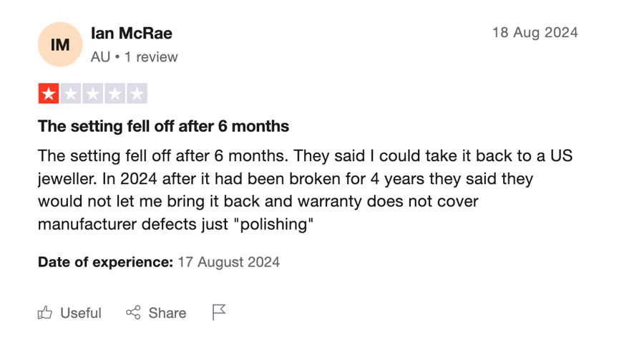Click the 'AU • 1 review' text
This screenshot has width=644, height=348.
[135, 57]
